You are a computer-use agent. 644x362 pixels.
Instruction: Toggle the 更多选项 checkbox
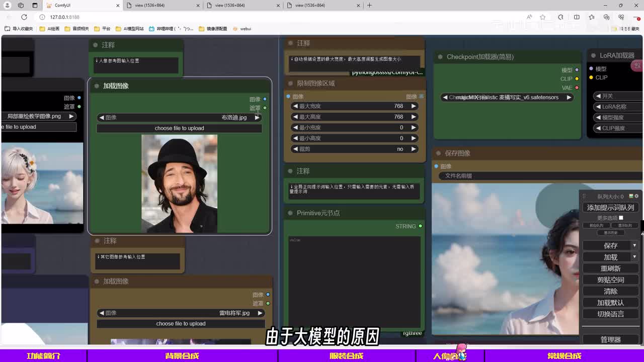click(621, 218)
